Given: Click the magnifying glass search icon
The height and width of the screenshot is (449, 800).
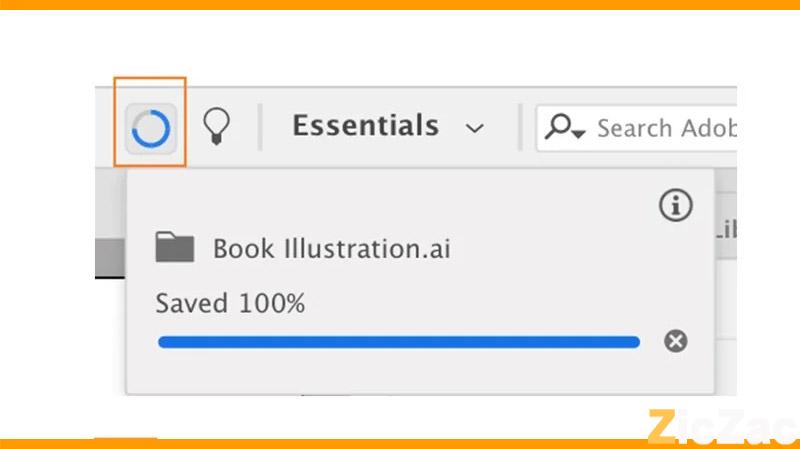Looking at the screenshot, I should tap(559, 127).
